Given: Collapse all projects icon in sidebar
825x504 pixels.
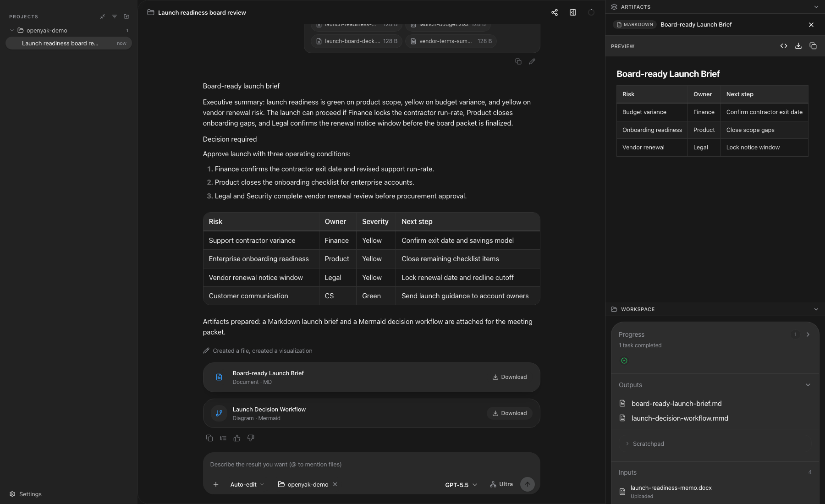Looking at the screenshot, I should point(103,16).
